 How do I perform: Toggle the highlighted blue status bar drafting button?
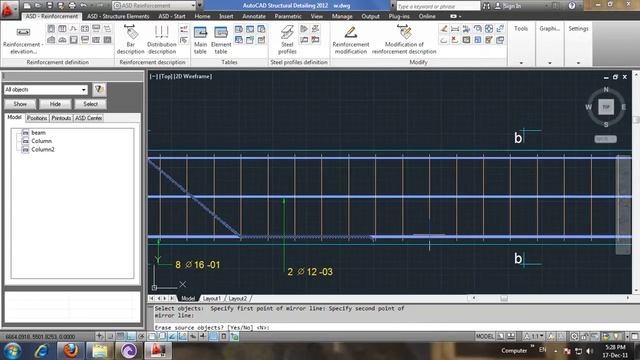[x=213, y=336]
